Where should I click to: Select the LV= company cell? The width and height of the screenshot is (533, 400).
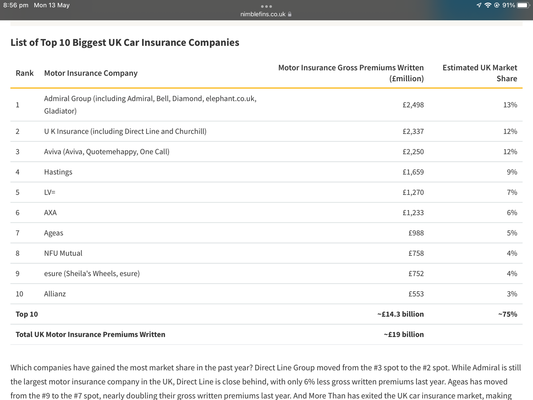49,192
